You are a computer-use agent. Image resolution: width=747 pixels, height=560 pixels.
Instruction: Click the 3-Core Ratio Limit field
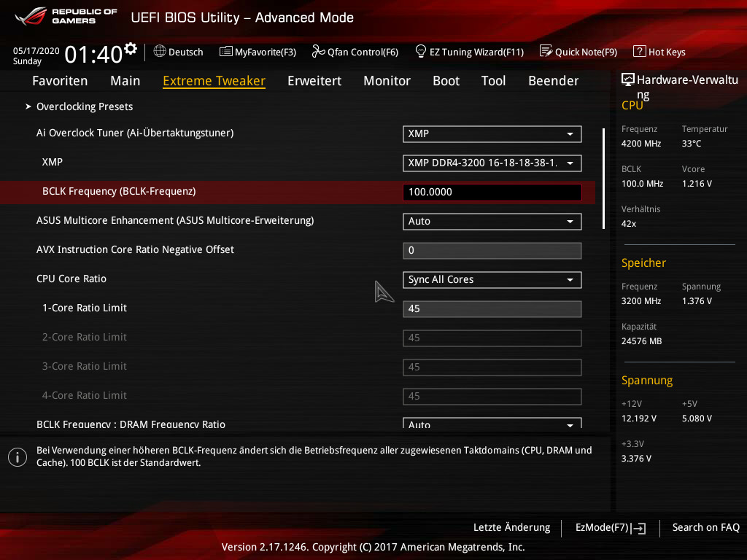[492, 367]
